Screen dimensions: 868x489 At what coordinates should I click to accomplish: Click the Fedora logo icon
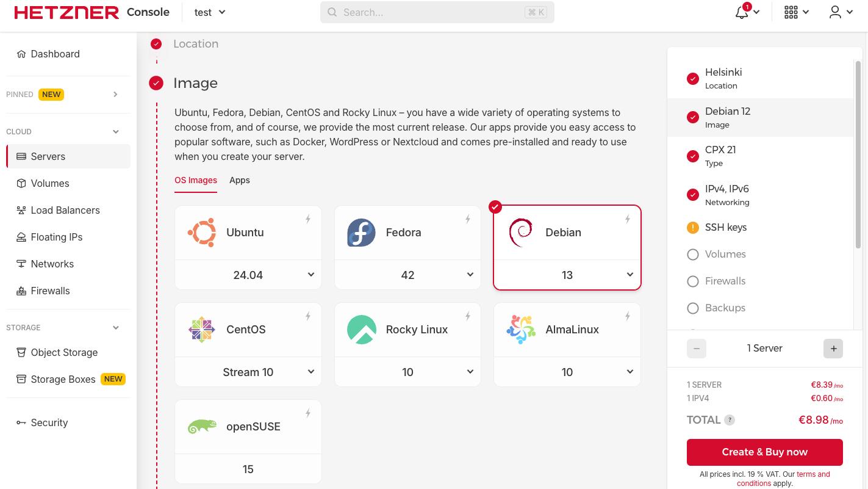[x=361, y=233]
